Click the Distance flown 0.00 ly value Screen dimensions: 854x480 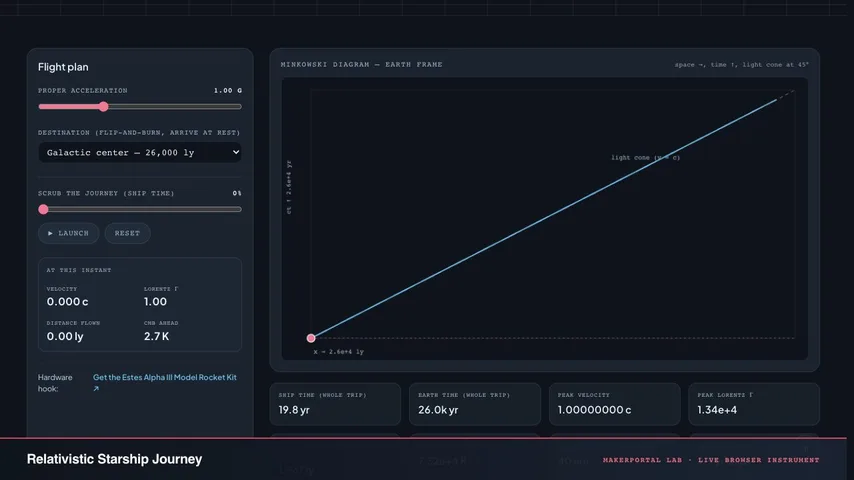tap(65, 336)
